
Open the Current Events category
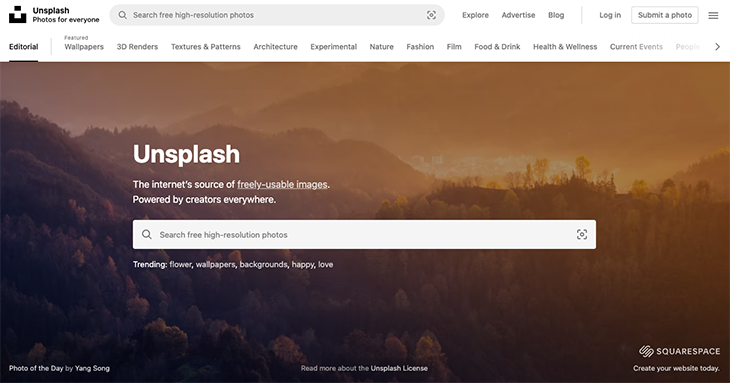point(636,47)
